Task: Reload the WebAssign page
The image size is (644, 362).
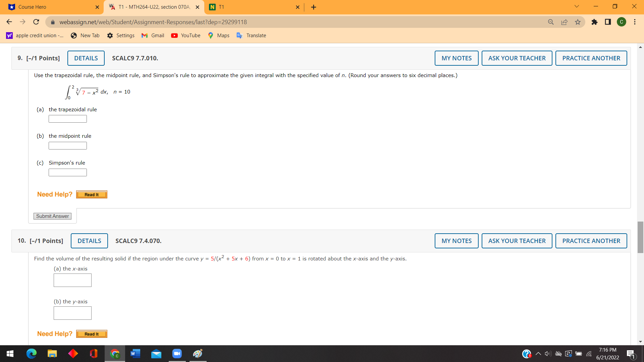Action: 36,22
